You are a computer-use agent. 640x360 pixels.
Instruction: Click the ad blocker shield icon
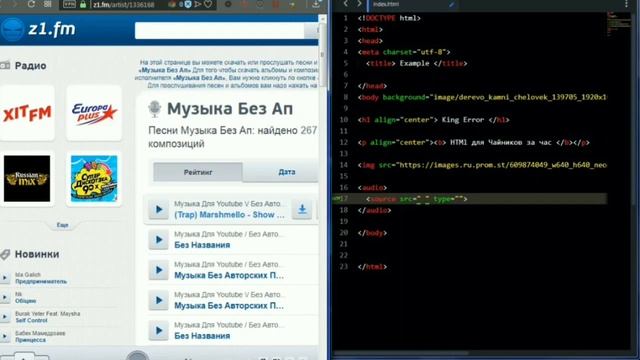188,4
